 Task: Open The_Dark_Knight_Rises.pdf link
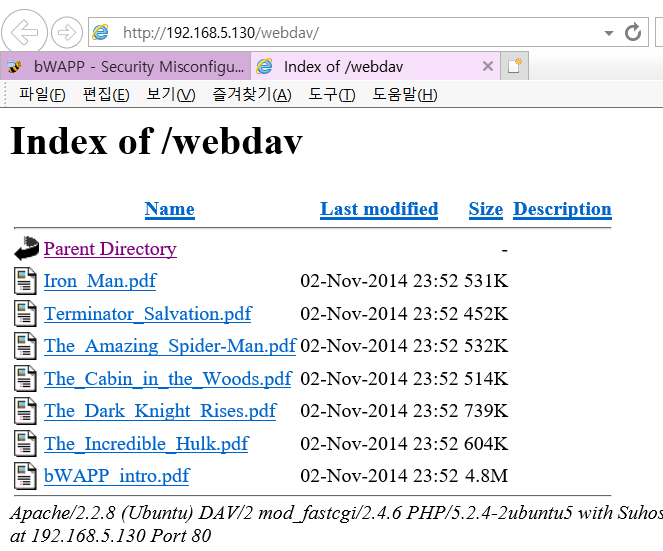(160, 411)
